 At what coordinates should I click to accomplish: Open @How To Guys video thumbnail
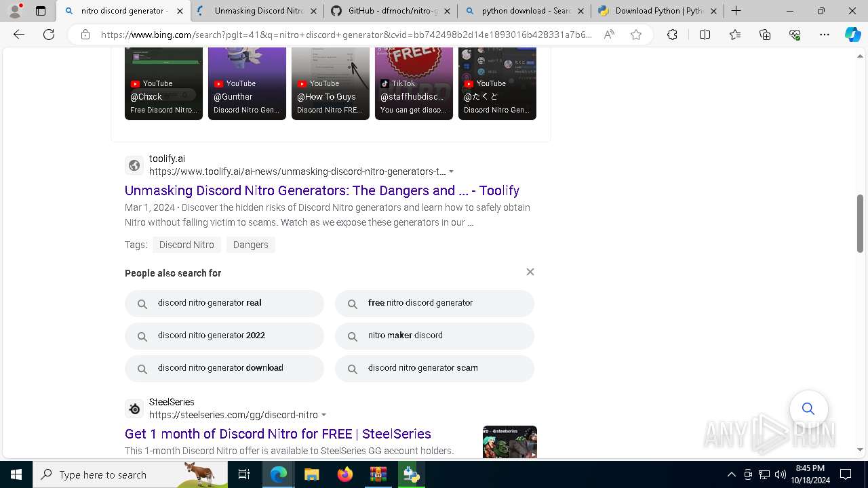(x=330, y=83)
